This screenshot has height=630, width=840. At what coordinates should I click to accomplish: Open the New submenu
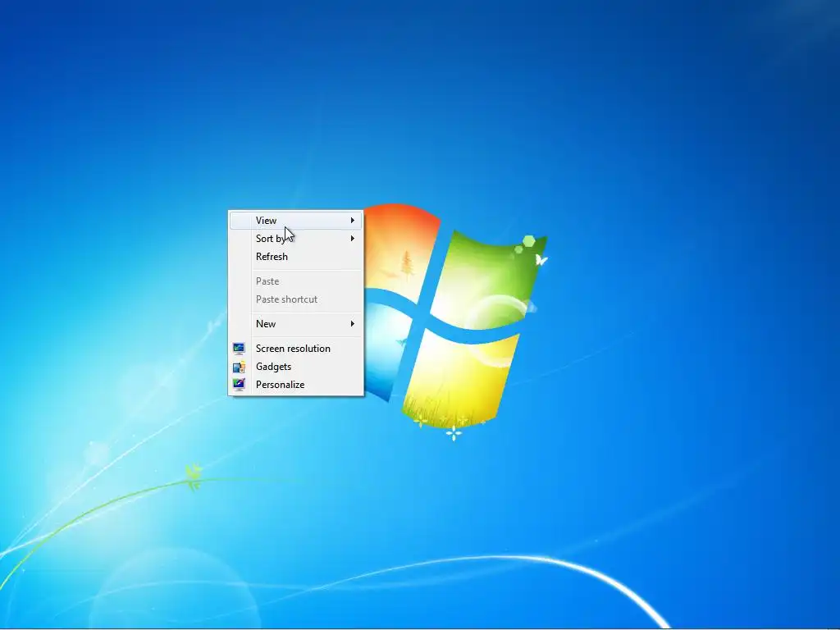point(295,323)
